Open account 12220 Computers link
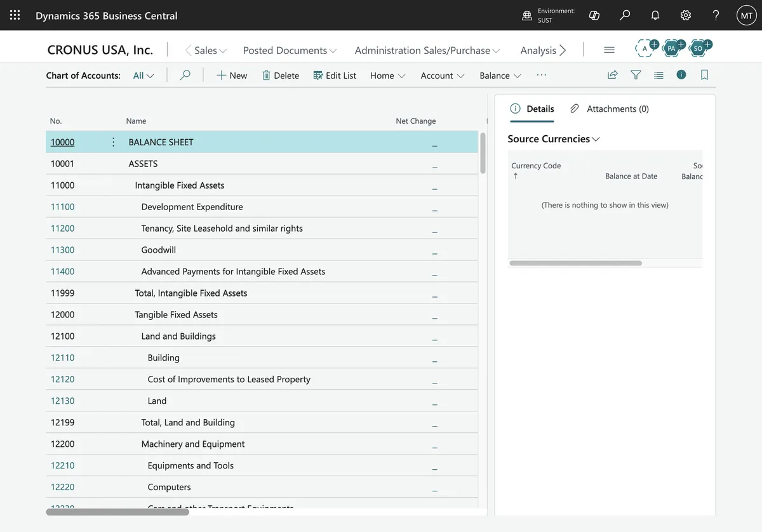Viewport: 762px width, 532px height. coord(62,488)
